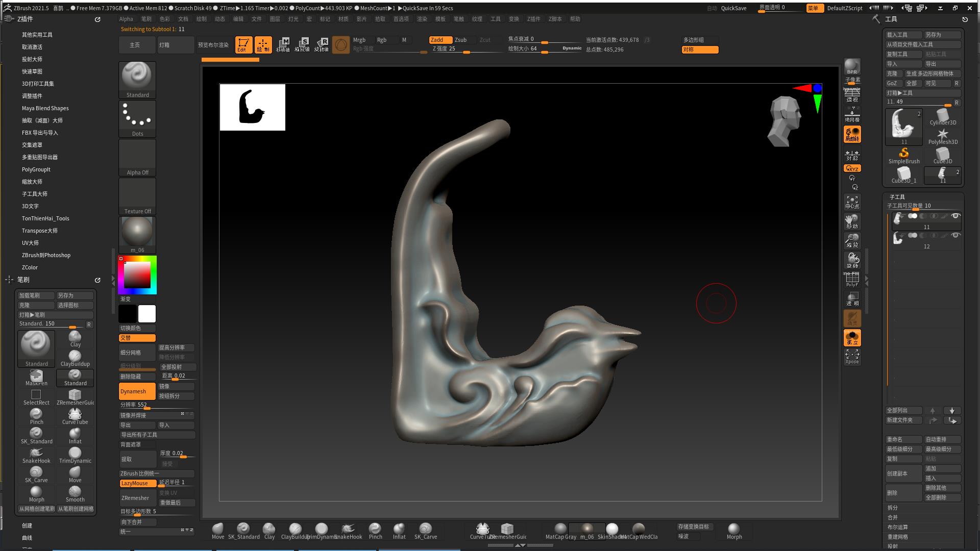Image resolution: width=980 pixels, height=551 pixels.
Task: Hide subtool 12 with eye icon
Action: pyautogui.click(x=955, y=235)
